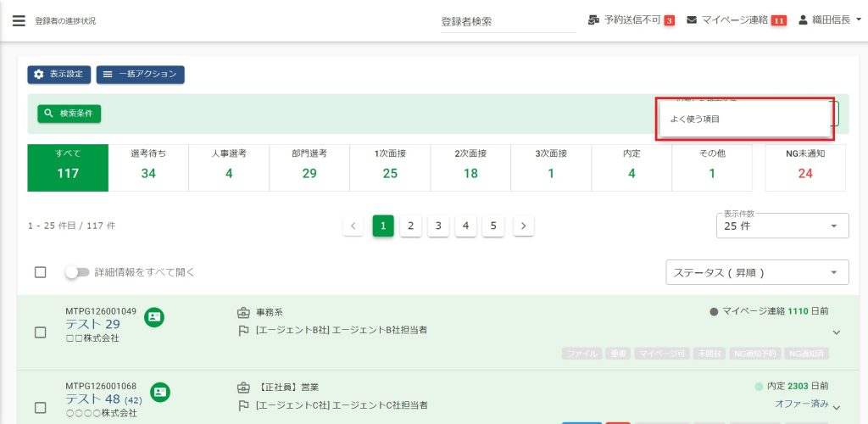Toggle 詳細情報をすべて開く switch
Viewport: 868px width, 424px height.
pos(78,272)
